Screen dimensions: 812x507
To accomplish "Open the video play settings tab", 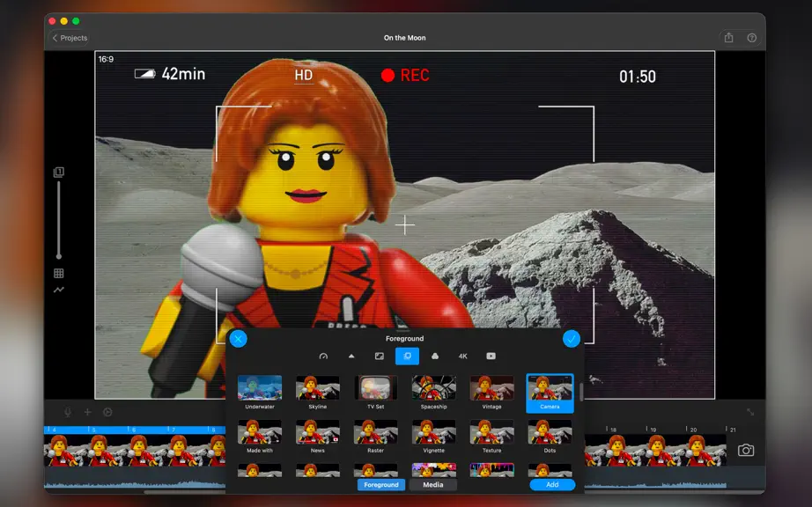I will click(x=491, y=356).
